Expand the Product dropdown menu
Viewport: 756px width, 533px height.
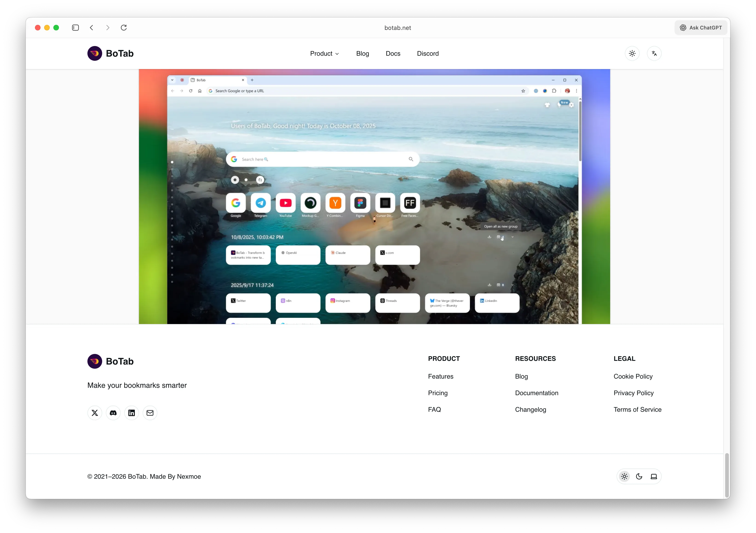point(324,53)
